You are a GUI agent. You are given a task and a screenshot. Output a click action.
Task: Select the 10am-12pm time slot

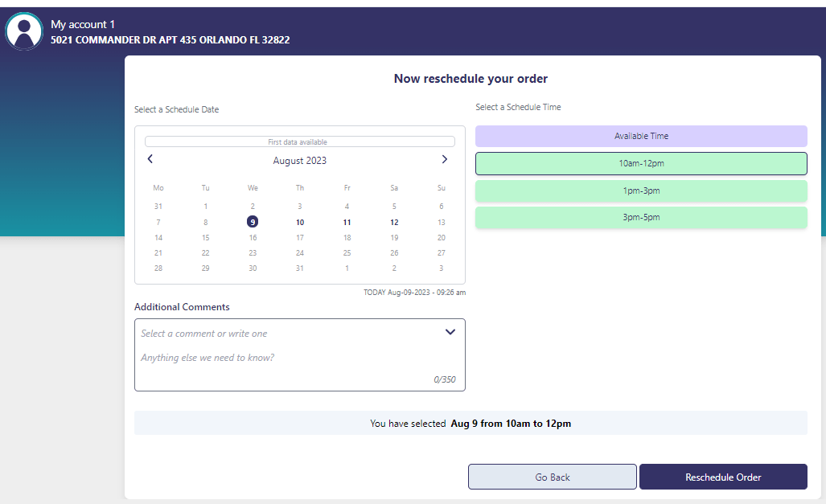[x=641, y=163]
